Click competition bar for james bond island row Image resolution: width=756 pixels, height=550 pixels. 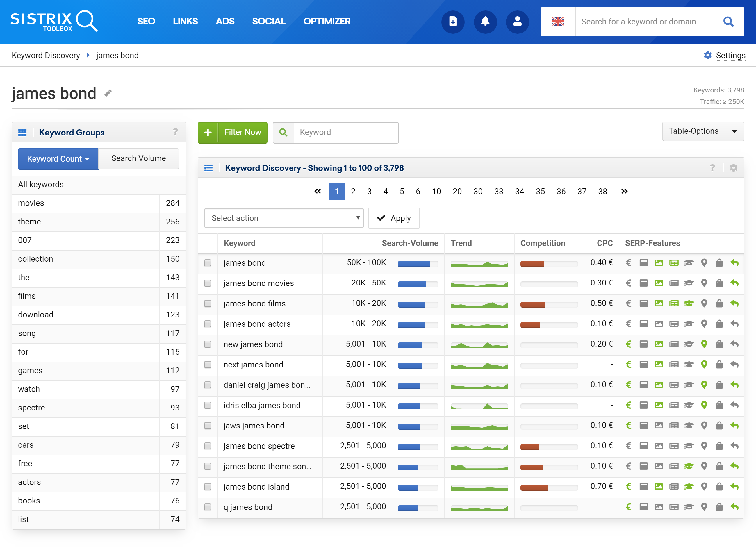[x=549, y=487]
